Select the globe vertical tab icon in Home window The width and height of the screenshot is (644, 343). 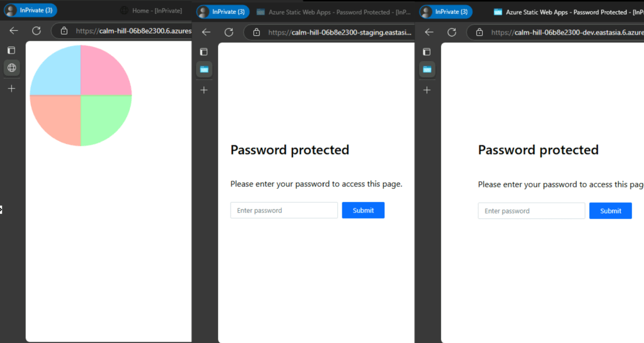coord(11,68)
